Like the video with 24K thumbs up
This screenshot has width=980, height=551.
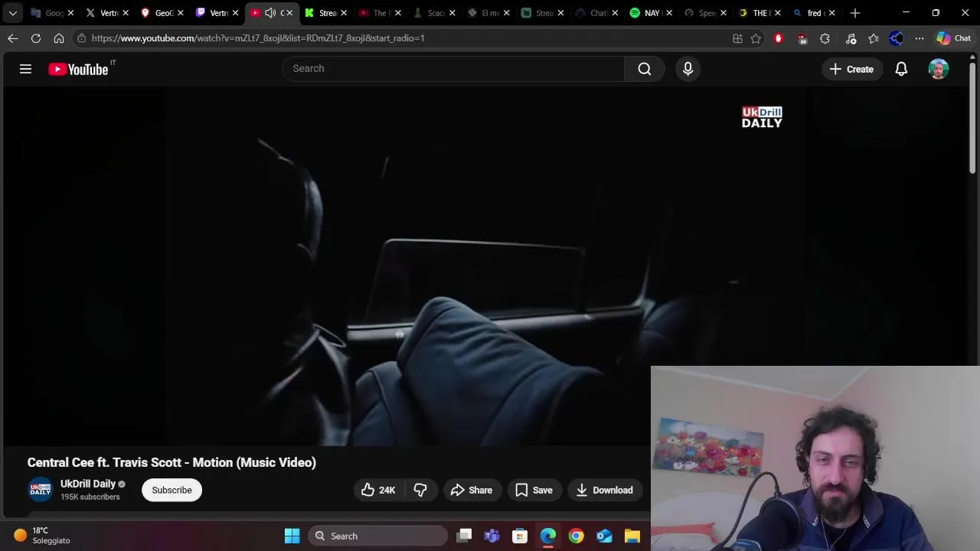coord(378,490)
